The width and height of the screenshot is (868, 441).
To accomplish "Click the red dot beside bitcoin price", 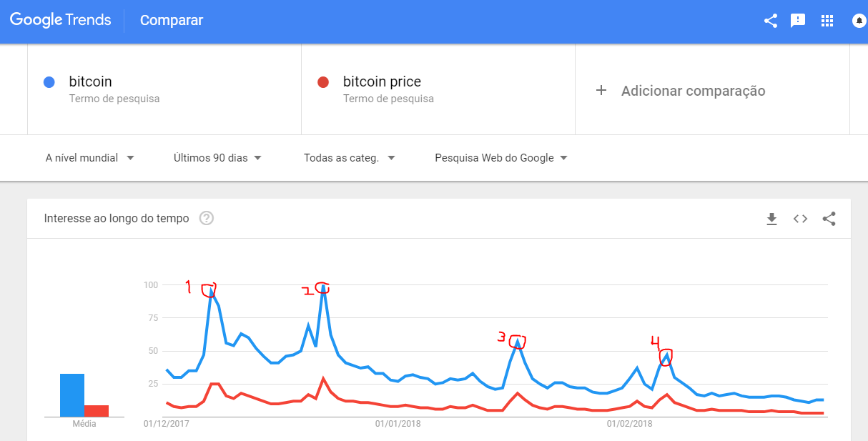I will [x=323, y=82].
